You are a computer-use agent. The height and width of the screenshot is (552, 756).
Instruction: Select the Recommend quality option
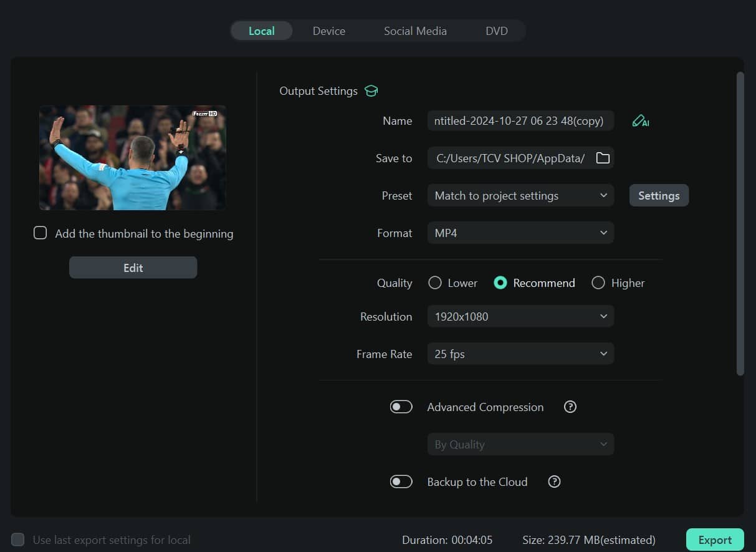[x=500, y=283]
